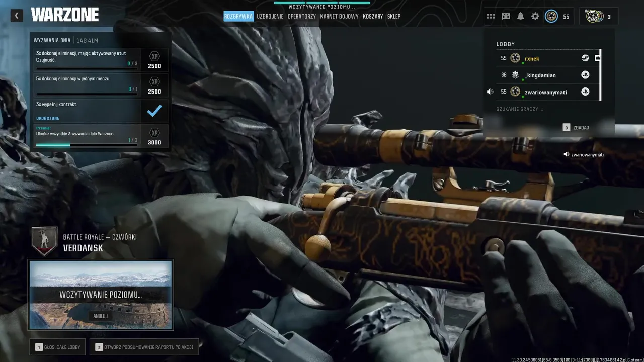Open player rank emblem next to 55

[x=551, y=16]
